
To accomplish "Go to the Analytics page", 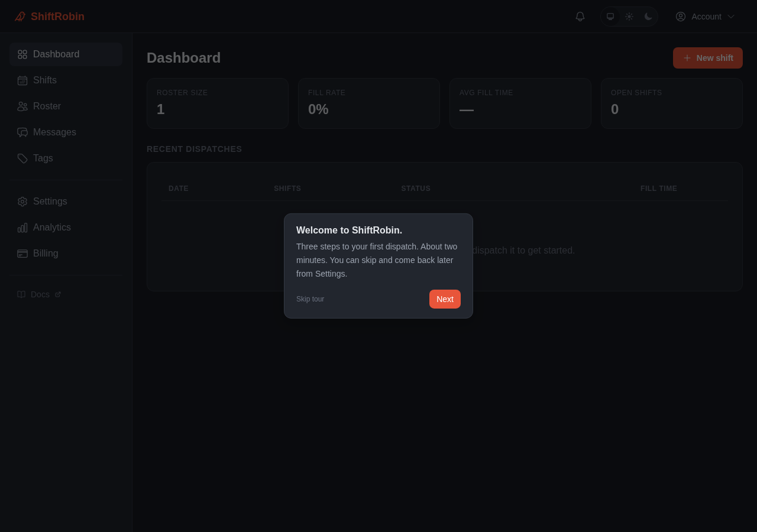I will 66,228.
